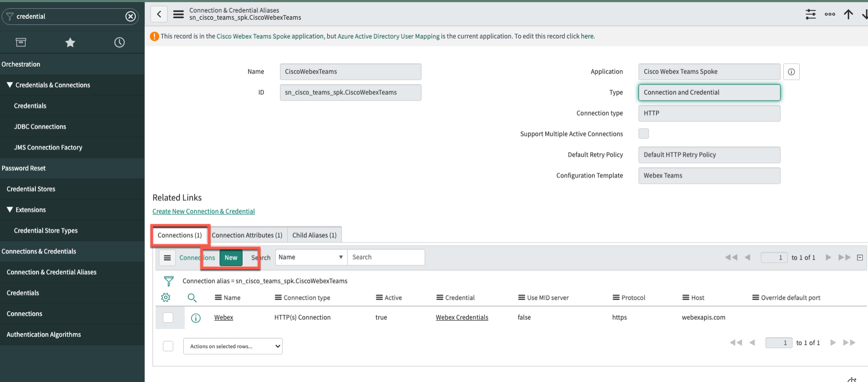868x382 pixels.
Task: Open Credential column menu icon
Action: [440, 298]
